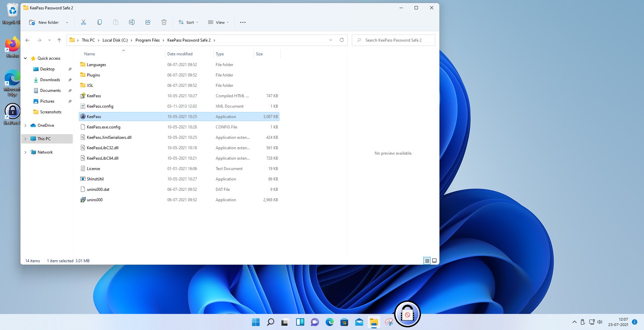This screenshot has height=330, width=644.
Task: Click File Explorer icon on taskbar
Action: pyautogui.click(x=374, y=322)
